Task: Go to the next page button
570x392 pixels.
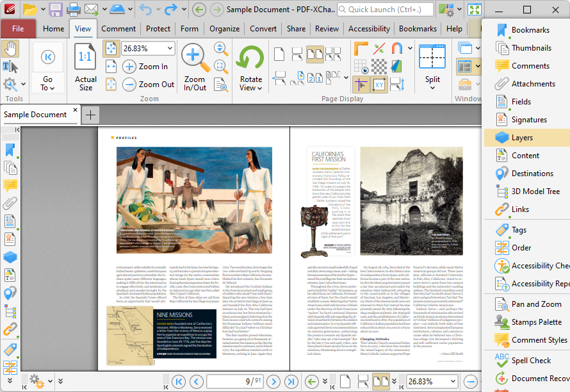Action: (x=273, y=382)
